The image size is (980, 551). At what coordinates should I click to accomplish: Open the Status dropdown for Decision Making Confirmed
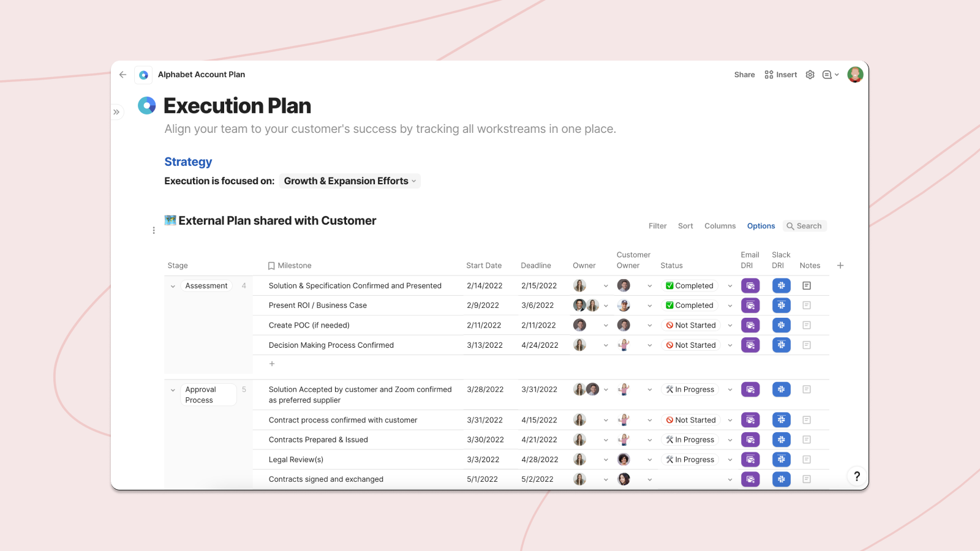[x=729, y=345]
